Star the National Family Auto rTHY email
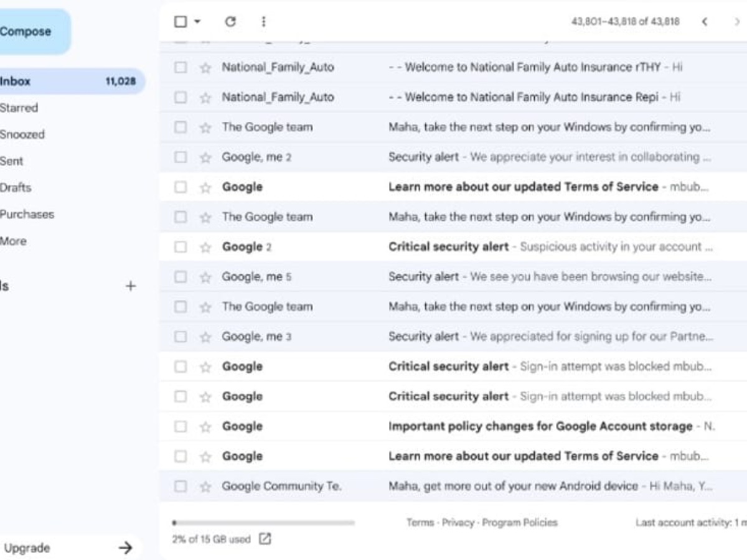 pyautogui.click(x=205, y=68)
